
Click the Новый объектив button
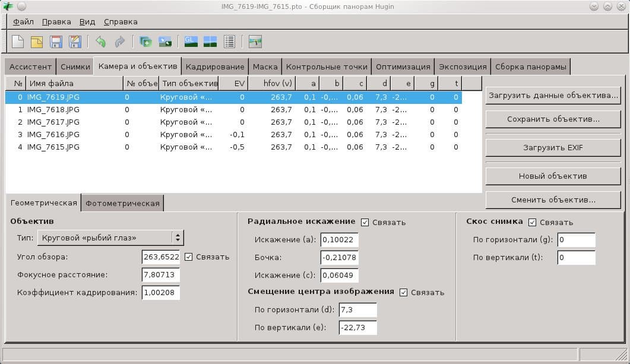pos(553,176)
